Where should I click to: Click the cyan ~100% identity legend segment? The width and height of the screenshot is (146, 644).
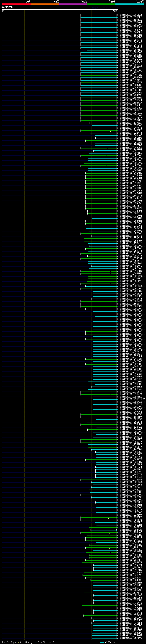[130, 4]
